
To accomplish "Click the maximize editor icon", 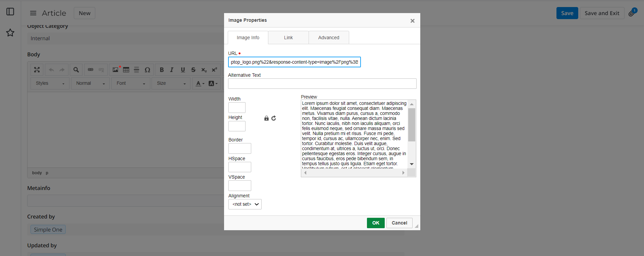I will pos(37,70).
